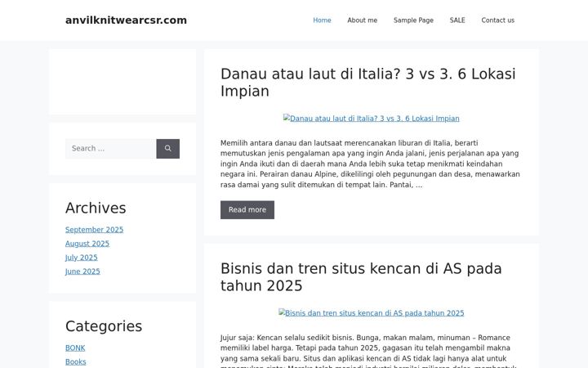Click the Danau atau laut featured image link
588x368 pixels.
click(372, 119)
